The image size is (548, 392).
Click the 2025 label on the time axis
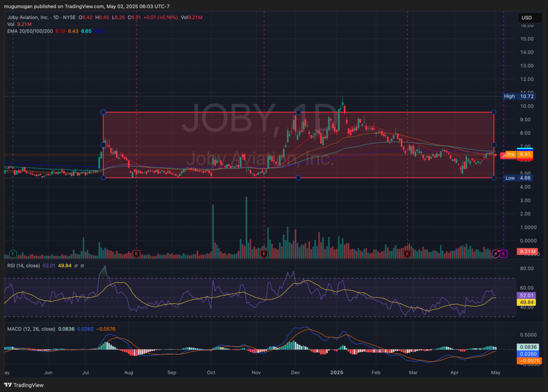click(337, 373)
